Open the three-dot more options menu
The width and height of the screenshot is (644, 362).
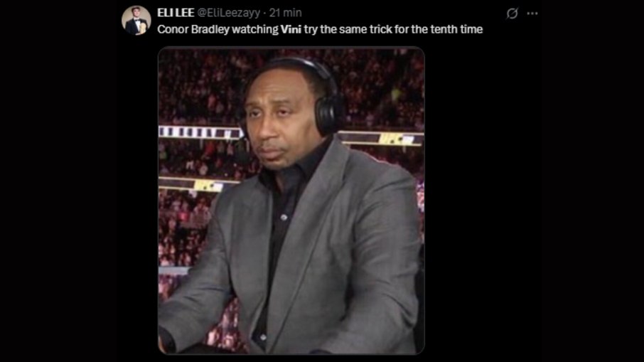pos(532,14)
